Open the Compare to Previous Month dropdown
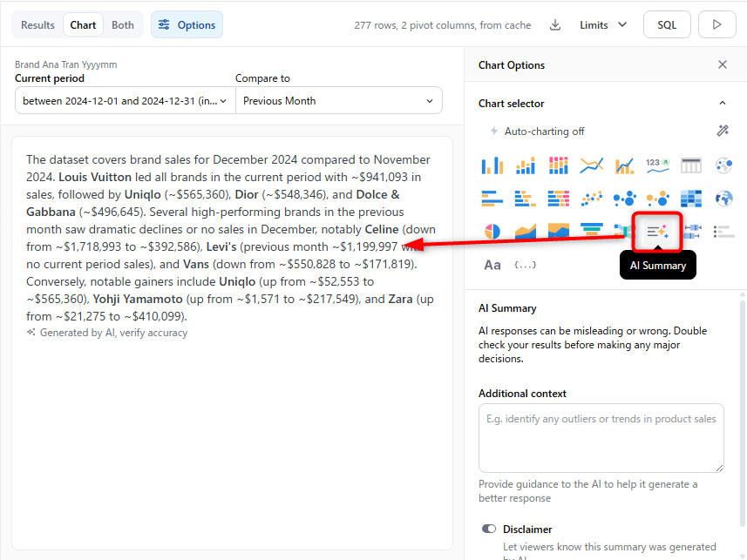747x560 pixels. (339, 101)
